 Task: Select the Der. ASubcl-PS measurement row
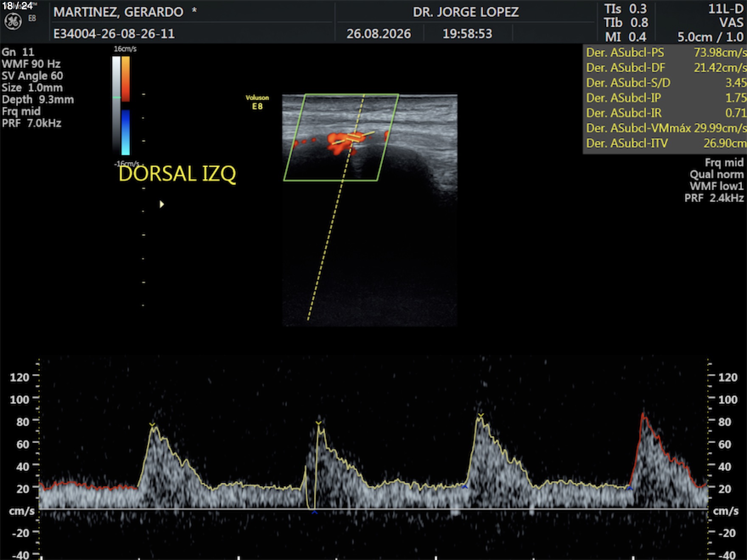[x=665, y=53]
